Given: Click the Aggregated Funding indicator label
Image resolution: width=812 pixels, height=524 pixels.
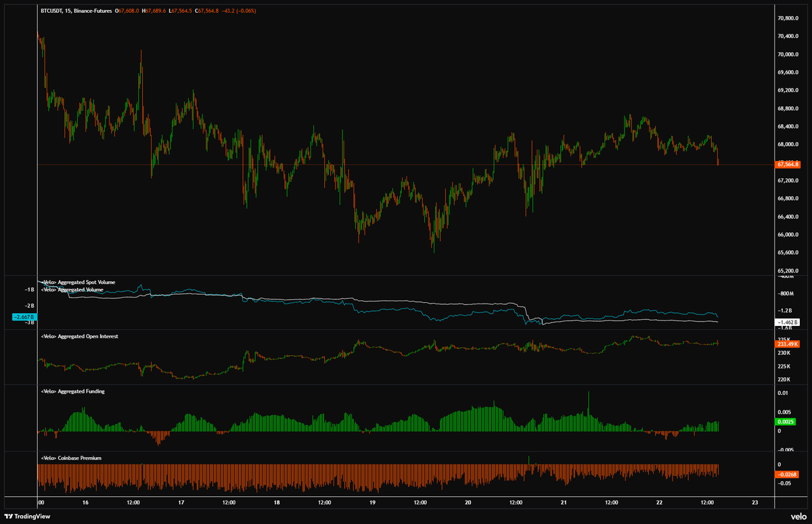Looking at the screenshot, I should pyautogui.click(x=73, y=391).
